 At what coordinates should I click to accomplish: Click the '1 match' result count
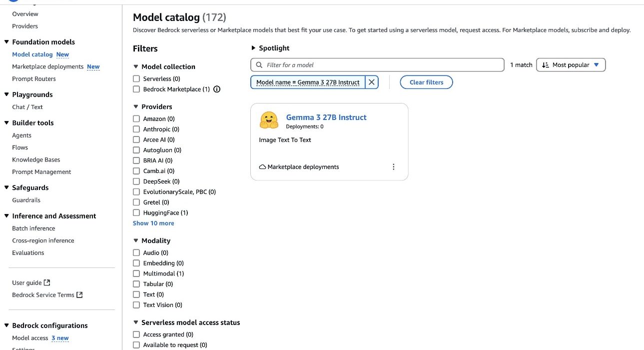[521, 65]
